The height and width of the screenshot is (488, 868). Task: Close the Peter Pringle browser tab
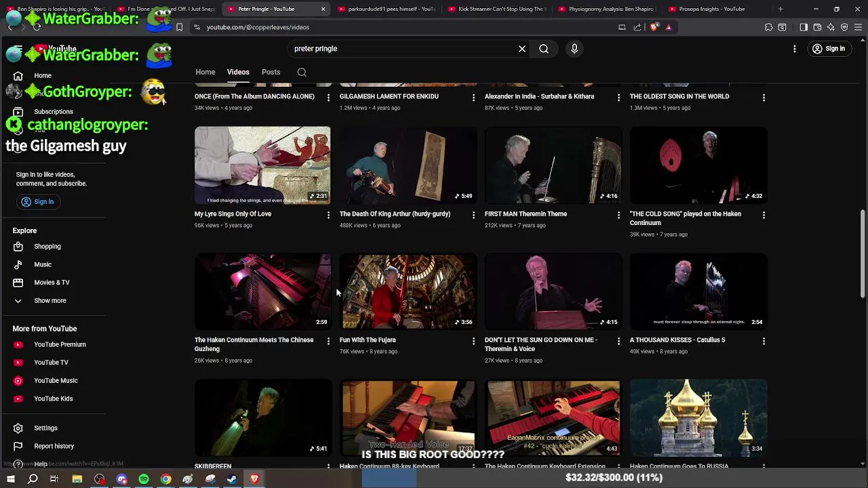click(x=323, y=9)
